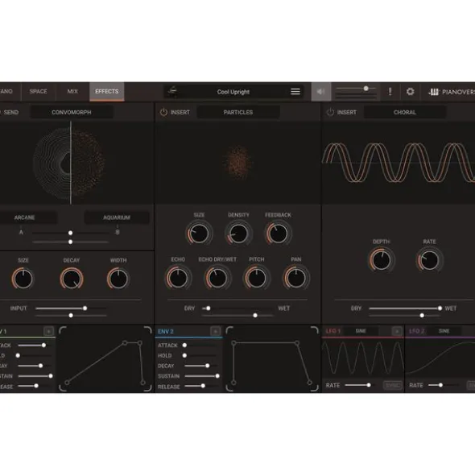Select the LFO 2 tab
The width and height of the screenshot is (475, 476).
click(416, 331)
